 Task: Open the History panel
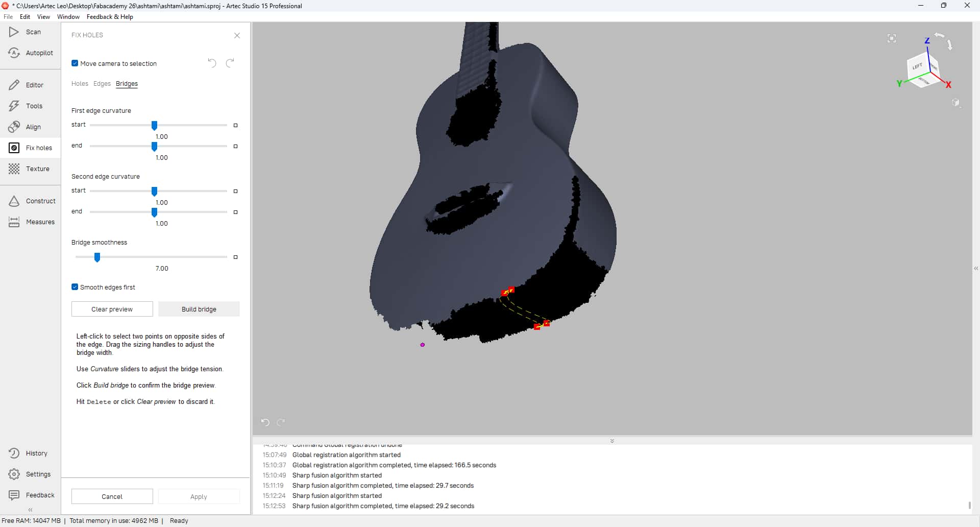tap(30, 453)
